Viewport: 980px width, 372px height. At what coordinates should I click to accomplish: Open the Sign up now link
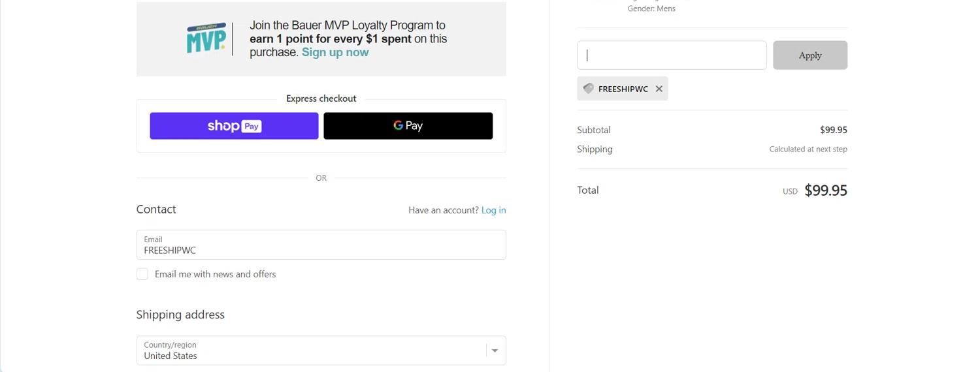tap(335, 52)
